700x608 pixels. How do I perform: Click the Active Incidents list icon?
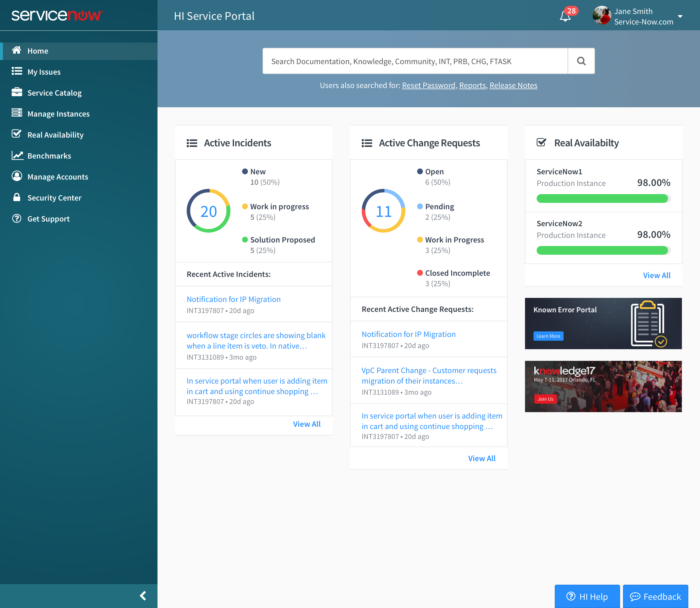(x=192, y=143)
